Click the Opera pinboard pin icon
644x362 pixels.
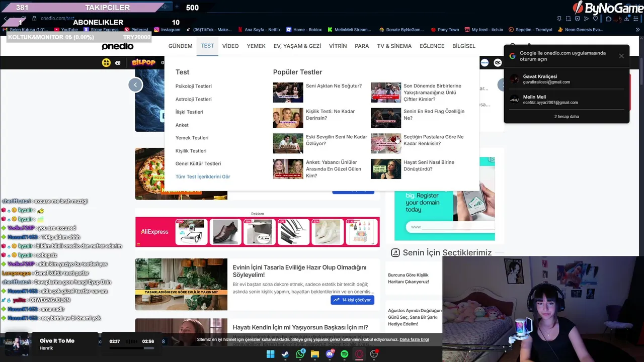click(559, 19)
